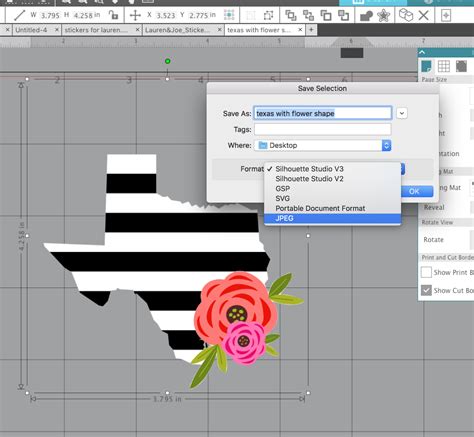Click the OK button in Save Selection
This screenshot has height=437, width=474.
pyautogui.click(x=416, y=191)
